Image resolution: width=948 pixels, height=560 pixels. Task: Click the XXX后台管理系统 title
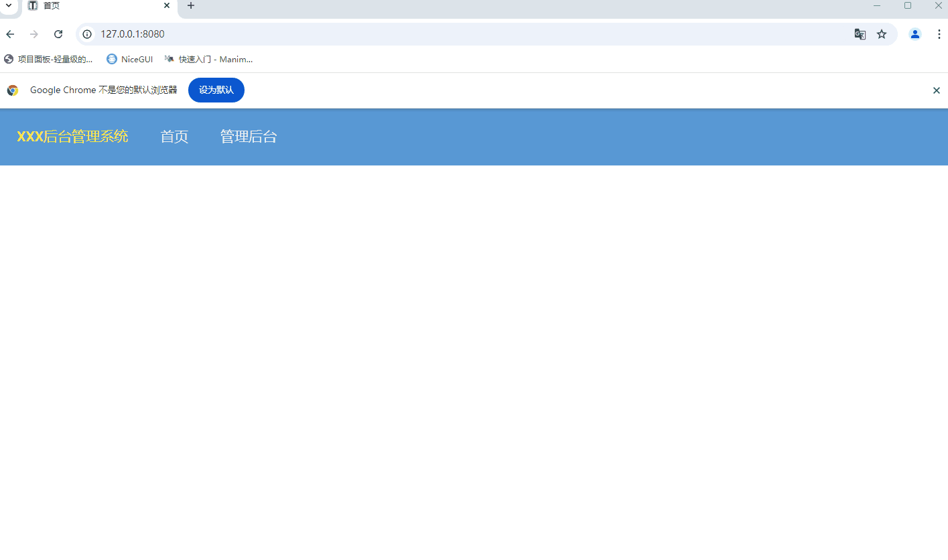pyautogui.click(x=72, y=137)
